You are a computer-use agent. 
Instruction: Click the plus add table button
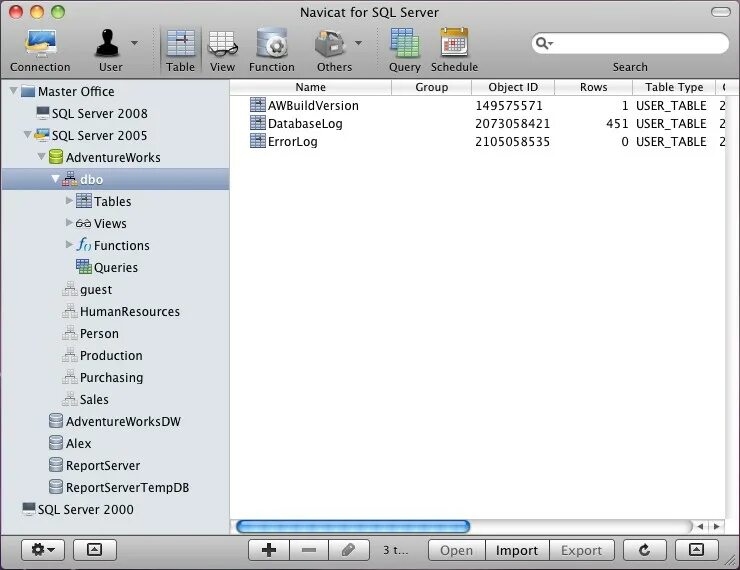pyautogui.click(x=269, y=550)
